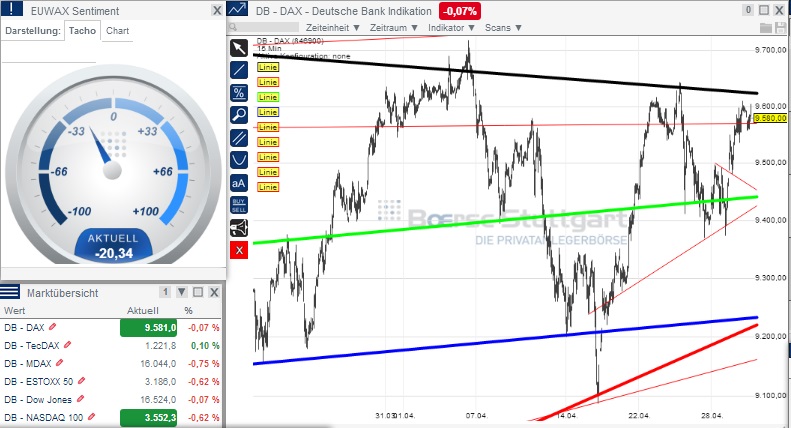Click the pencil icon next to DB - Dow Jones

point(80,399)
